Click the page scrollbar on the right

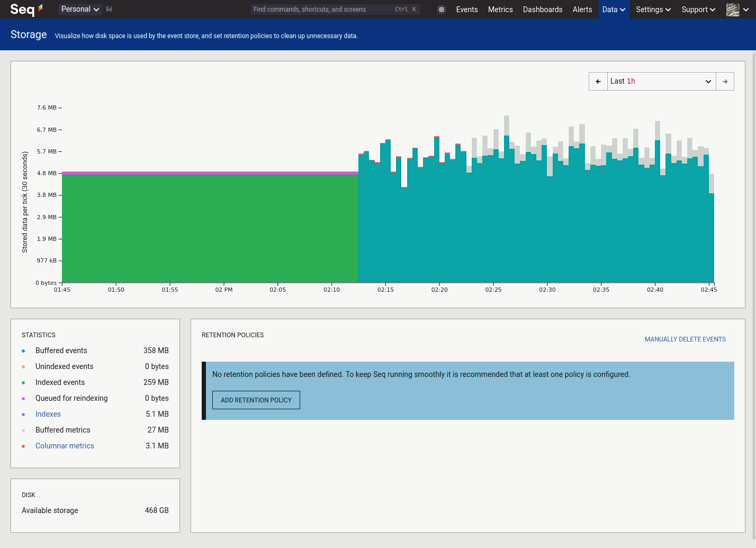point(754,297)
